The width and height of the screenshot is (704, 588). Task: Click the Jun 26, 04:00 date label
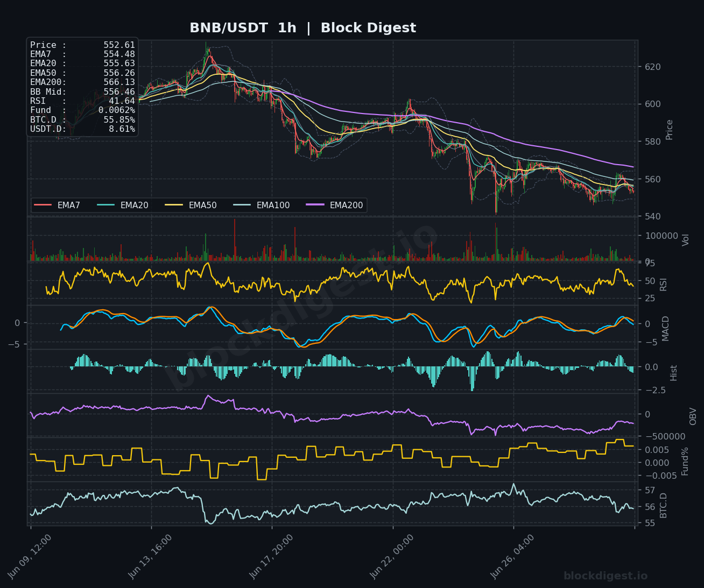(512, 556)
